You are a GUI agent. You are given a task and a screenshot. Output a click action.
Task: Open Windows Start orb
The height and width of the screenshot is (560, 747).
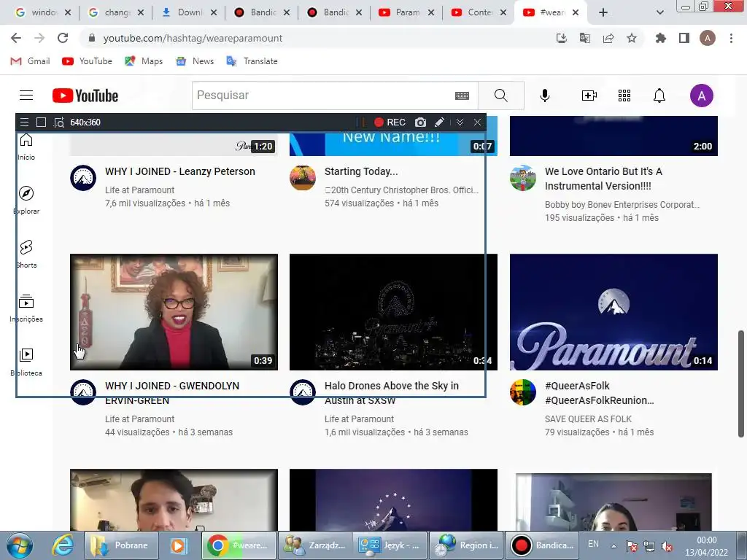click(20, 545)
